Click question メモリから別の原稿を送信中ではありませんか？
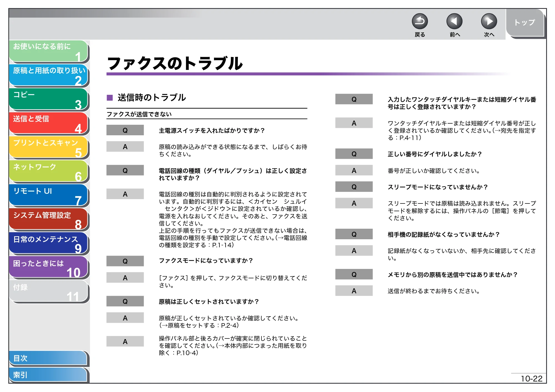The height and width of the screenshot is (392, 555). pyautogui.click(x=453, y=275)
